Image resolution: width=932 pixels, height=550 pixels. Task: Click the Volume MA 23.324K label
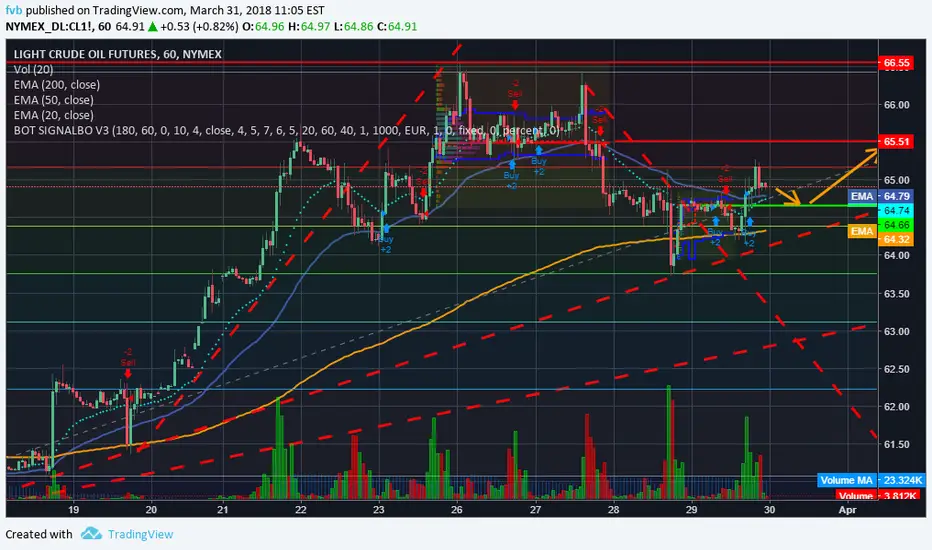(871, 480)
